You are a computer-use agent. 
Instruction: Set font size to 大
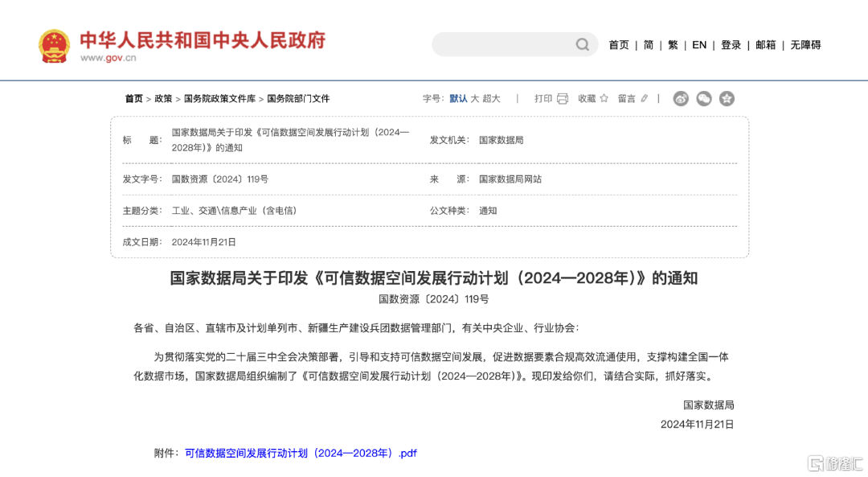pos(475,99)
